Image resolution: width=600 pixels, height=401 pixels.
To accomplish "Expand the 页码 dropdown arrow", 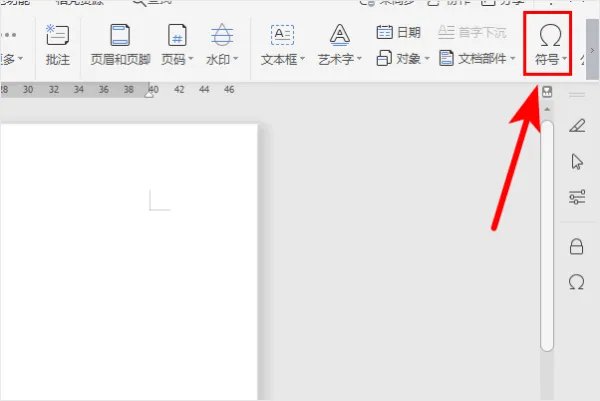I will point(191,59).
